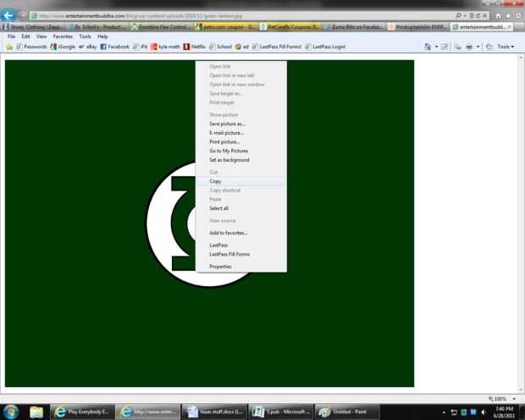Open the Netflix favorite
525x420 pixels.
coord(195,47)
